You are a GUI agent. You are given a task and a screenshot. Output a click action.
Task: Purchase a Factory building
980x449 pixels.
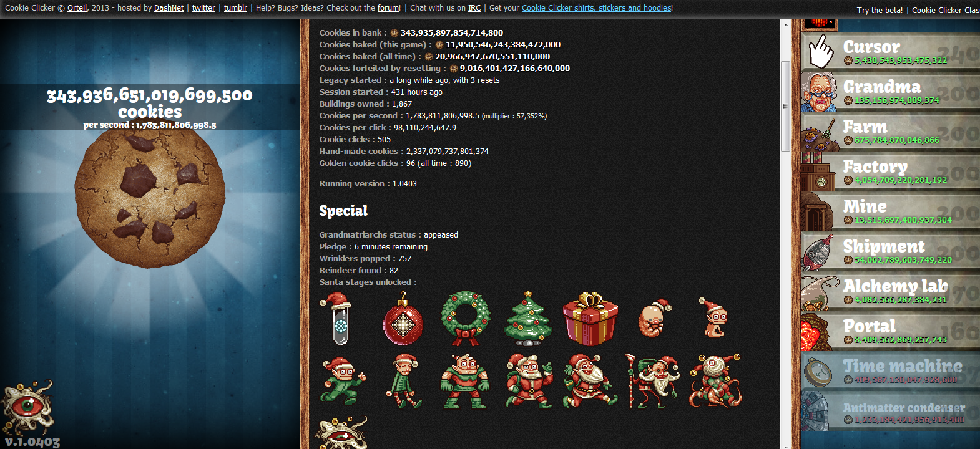coord(890,172)
